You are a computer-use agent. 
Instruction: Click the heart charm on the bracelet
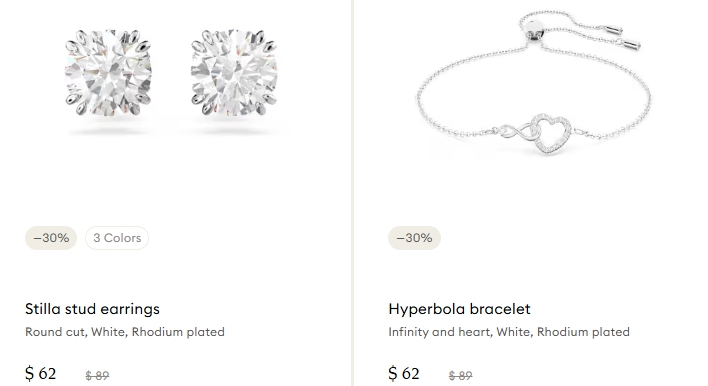point(550,133)
